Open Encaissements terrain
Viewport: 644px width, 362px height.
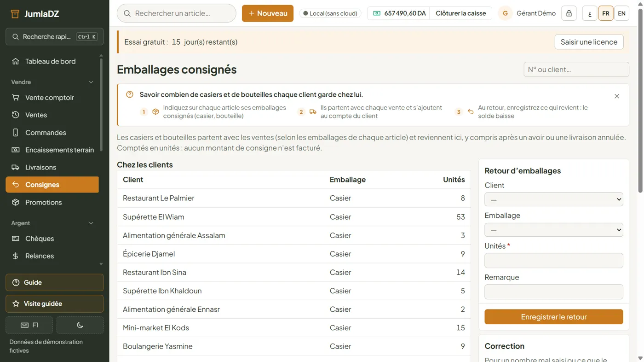click(x=52, y=150)
